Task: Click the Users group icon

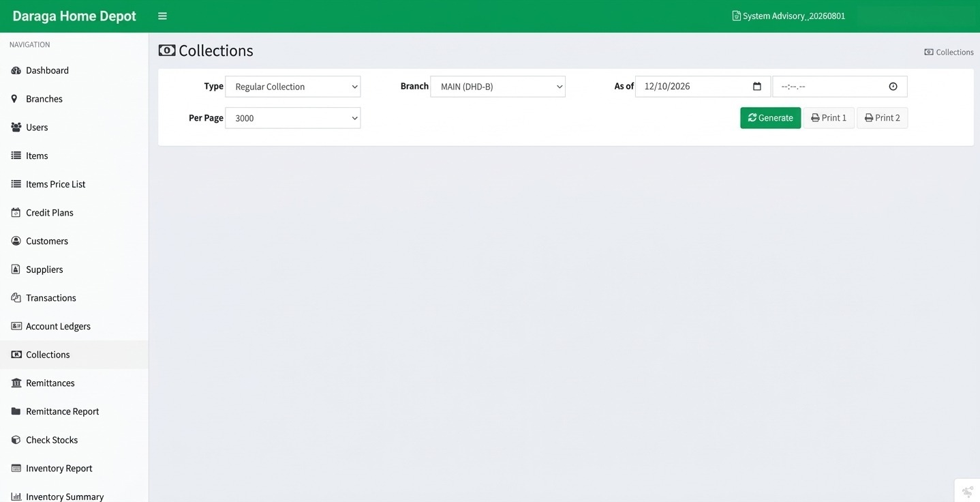Action: pyautogui.click(x=16, y=128)
